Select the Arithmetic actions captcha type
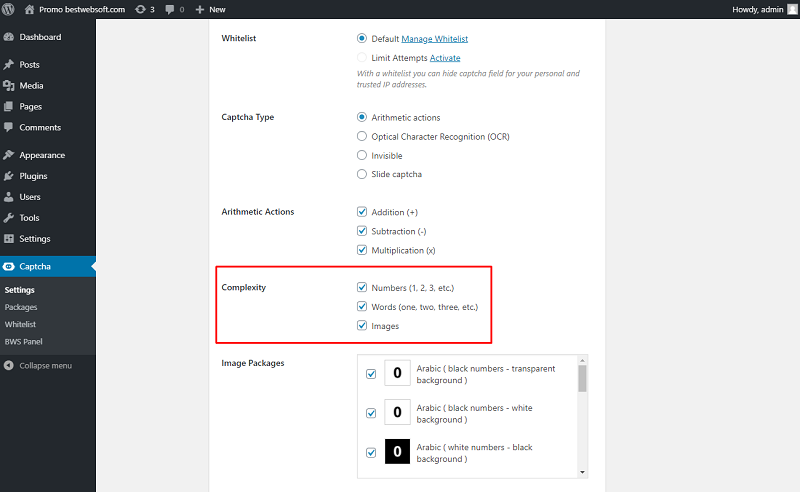The height and width of the screenshot is (492, 800). tap(362, 117)
